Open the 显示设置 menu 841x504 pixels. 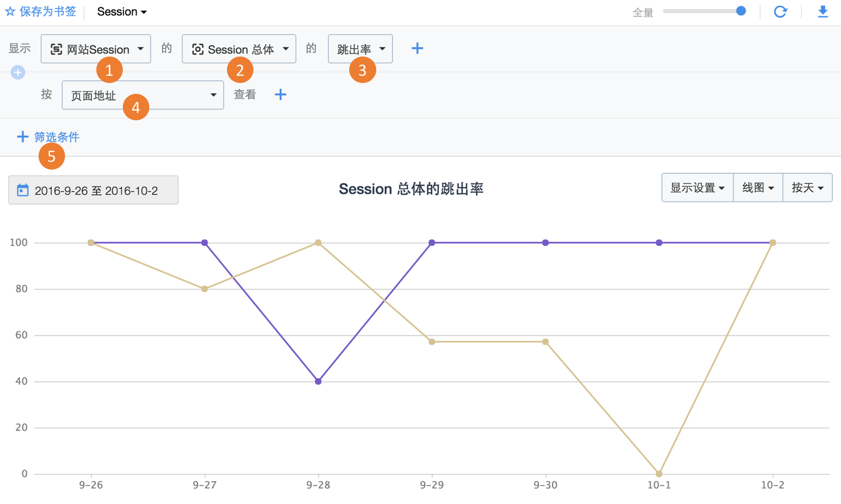(697, 188)
